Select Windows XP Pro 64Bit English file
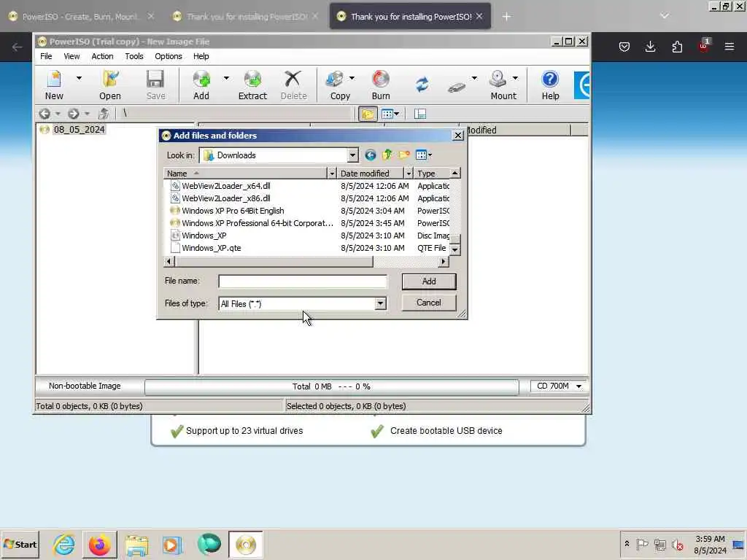The height and width of the screenshot is (560, 747). tap(233, 211)
